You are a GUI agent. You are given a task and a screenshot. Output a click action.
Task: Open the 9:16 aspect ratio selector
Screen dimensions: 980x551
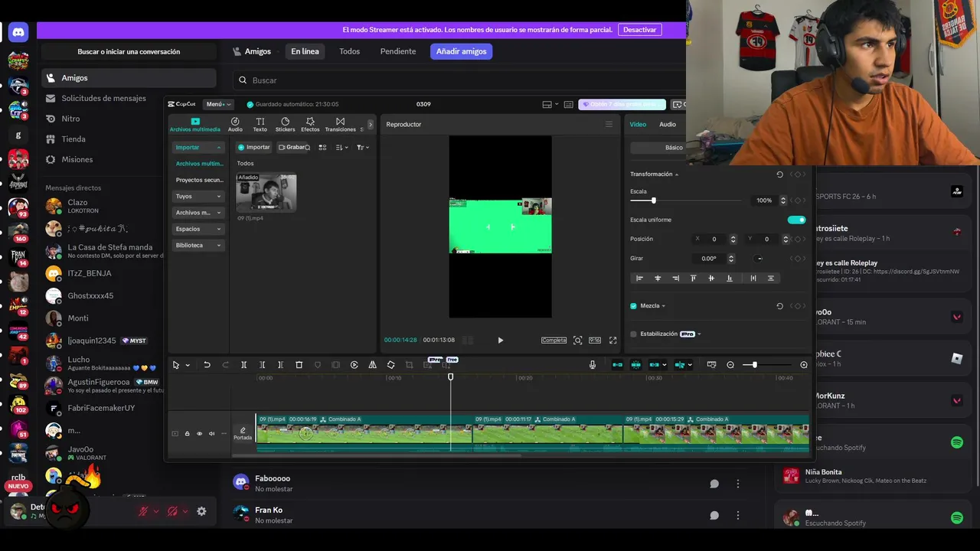(x=595, y=340)
